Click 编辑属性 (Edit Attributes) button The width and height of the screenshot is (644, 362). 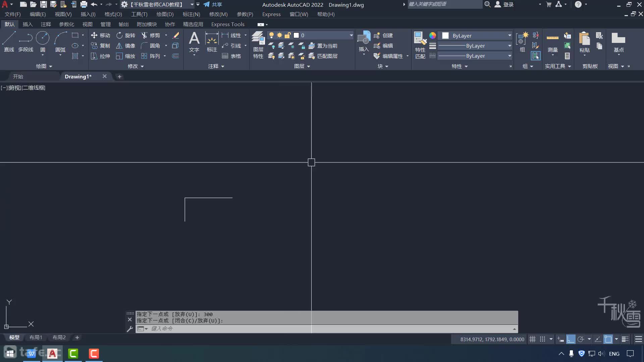pyautogui.click(x=388, y=56)
